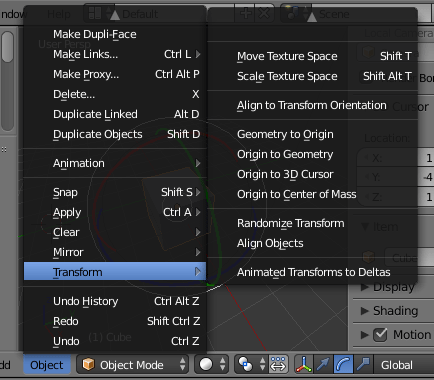The image size is (434, 380).
Task: Click Make Dupli-Face menu entry
Action: tap(115, 34)
